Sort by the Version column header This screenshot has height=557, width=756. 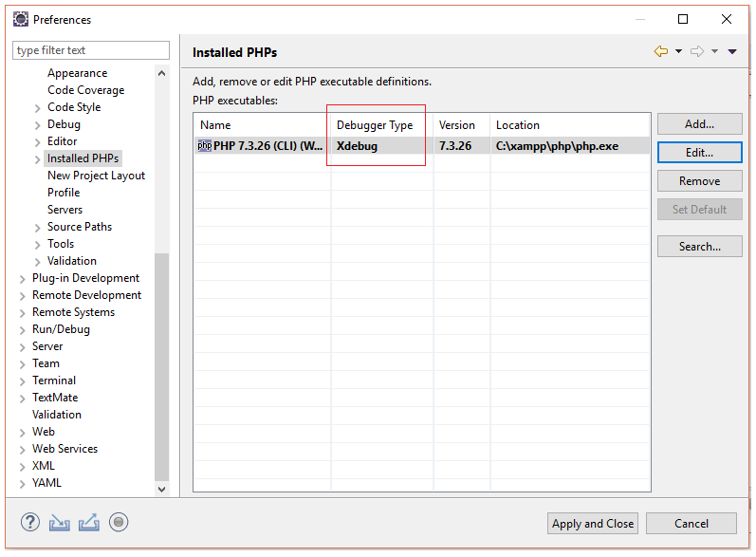461,125
